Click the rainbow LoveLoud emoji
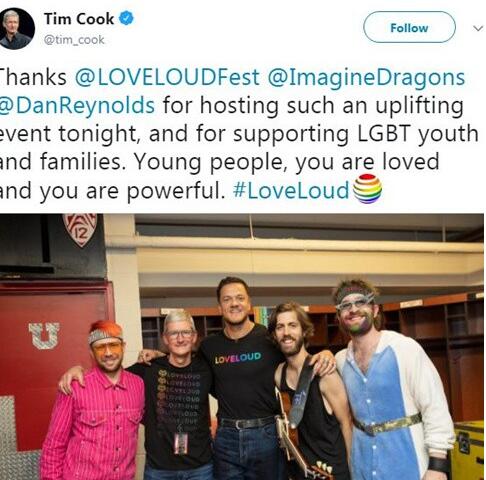The image size is (486, 480). pos(367,189)
